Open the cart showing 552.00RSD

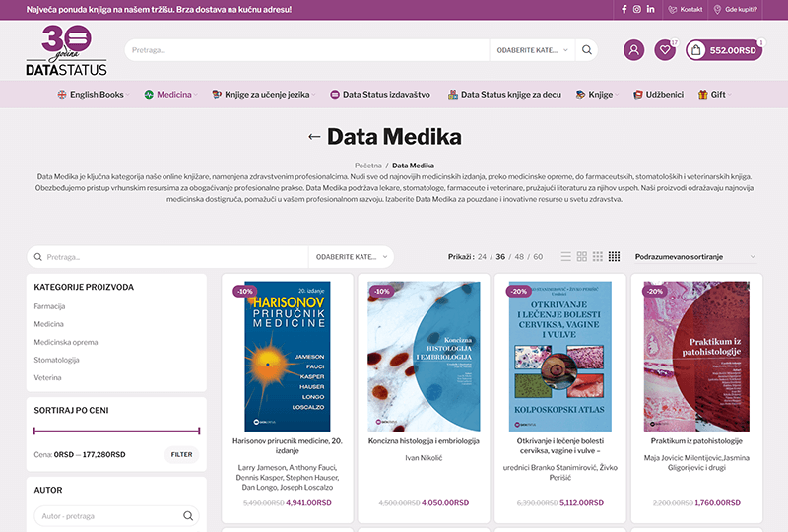pyautogui.click(x=724, y=50)
